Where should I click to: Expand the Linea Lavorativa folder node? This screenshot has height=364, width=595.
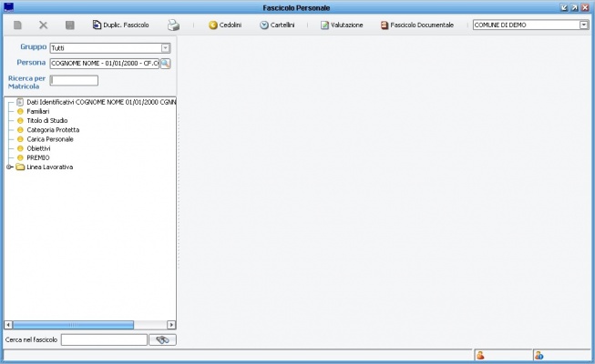9,167
